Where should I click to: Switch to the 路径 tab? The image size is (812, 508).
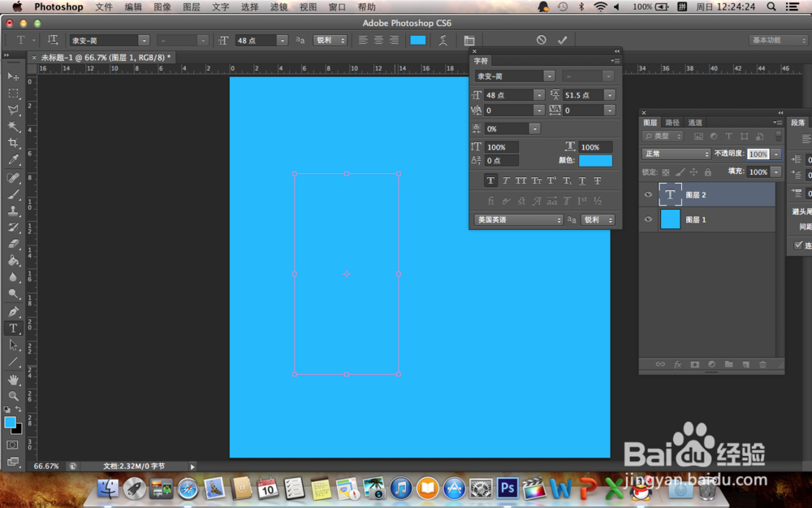point(672,123)
